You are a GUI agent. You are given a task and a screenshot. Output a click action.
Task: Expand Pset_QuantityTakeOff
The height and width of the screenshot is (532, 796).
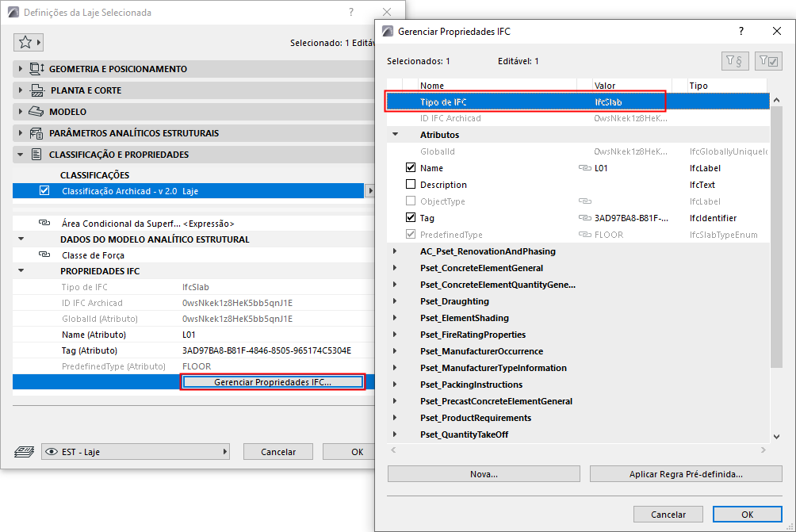click(x=395, y=434)
